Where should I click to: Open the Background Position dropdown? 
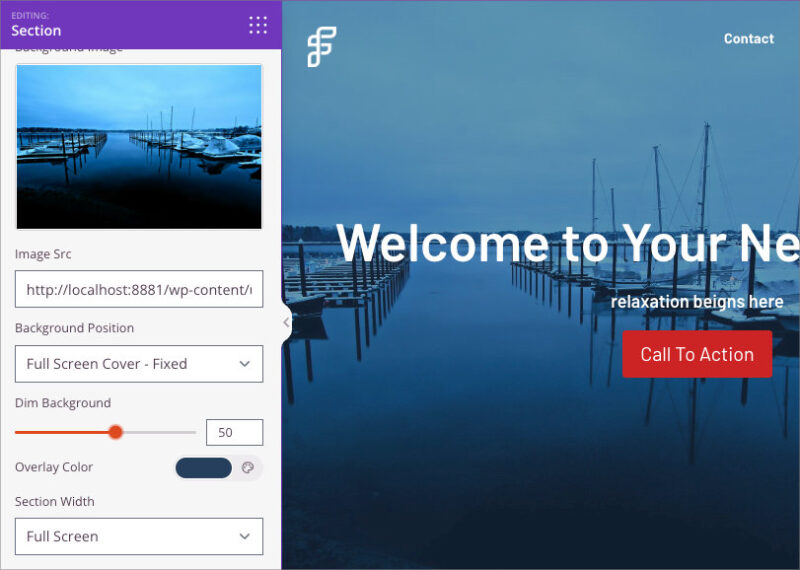[139, 364]
